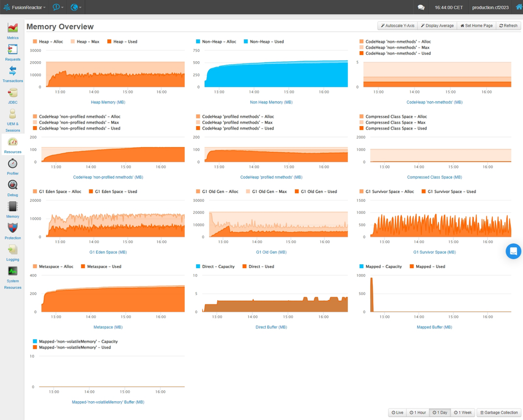Viewport: 523px width, 420px height.
Task: Click the Autoscale Y-Axis button
Action: (397, 26)
